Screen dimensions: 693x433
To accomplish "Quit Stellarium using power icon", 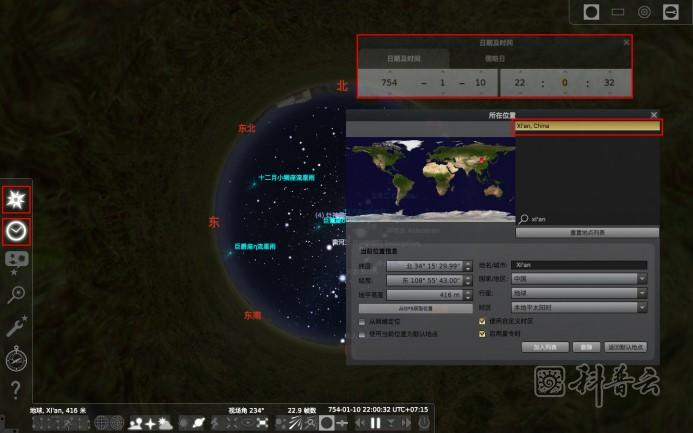I will click(x=424, y=423).
